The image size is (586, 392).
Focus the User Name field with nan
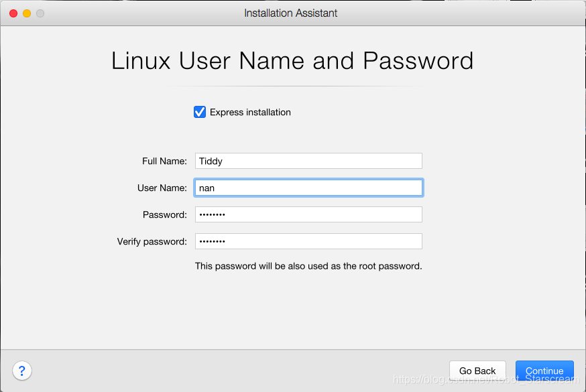[308, 188]
